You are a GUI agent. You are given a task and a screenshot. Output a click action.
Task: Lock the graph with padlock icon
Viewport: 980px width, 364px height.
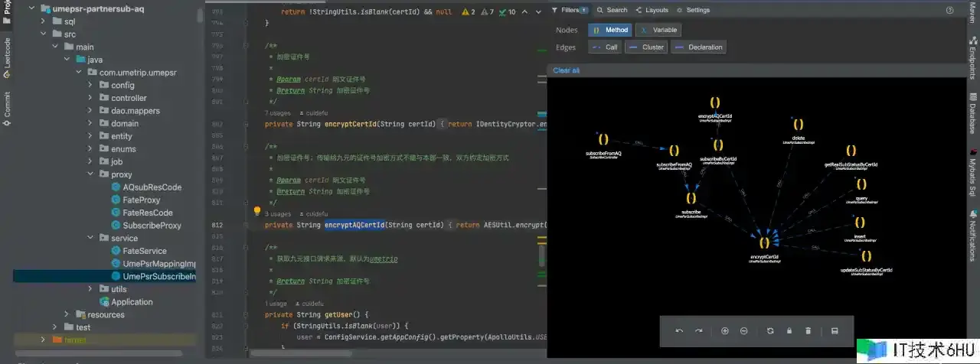(789, 331)
